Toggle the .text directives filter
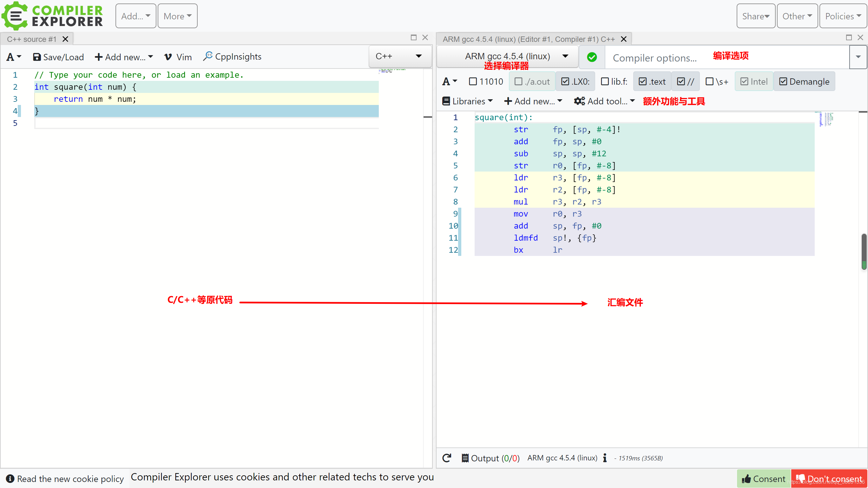The image size is (868, 488). (x=652, y=81)
